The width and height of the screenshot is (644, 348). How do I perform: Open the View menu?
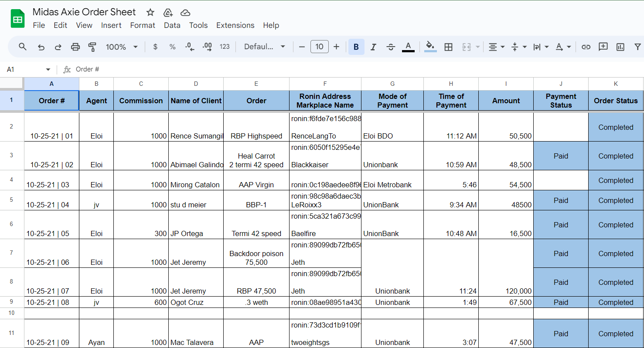coord(84,25)
